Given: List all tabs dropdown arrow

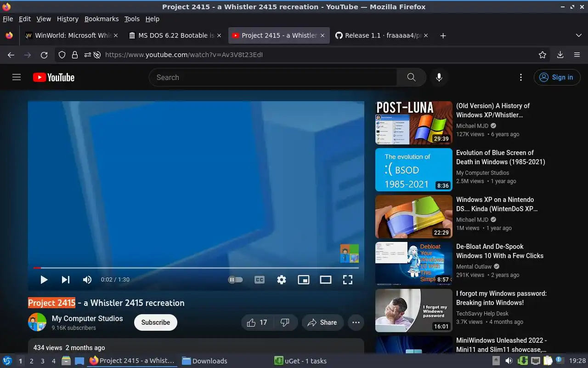Looking at the screenshot, I should click(578, 35).
